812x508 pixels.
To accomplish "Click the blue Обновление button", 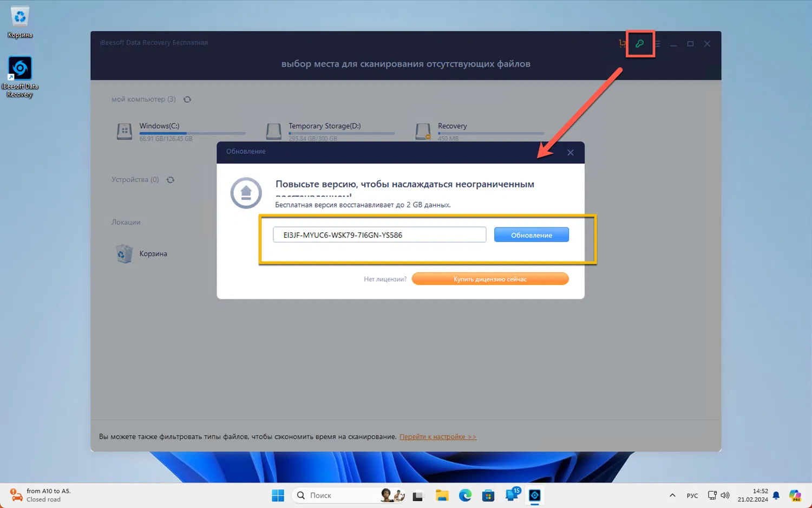I will [x=531, y=235].
